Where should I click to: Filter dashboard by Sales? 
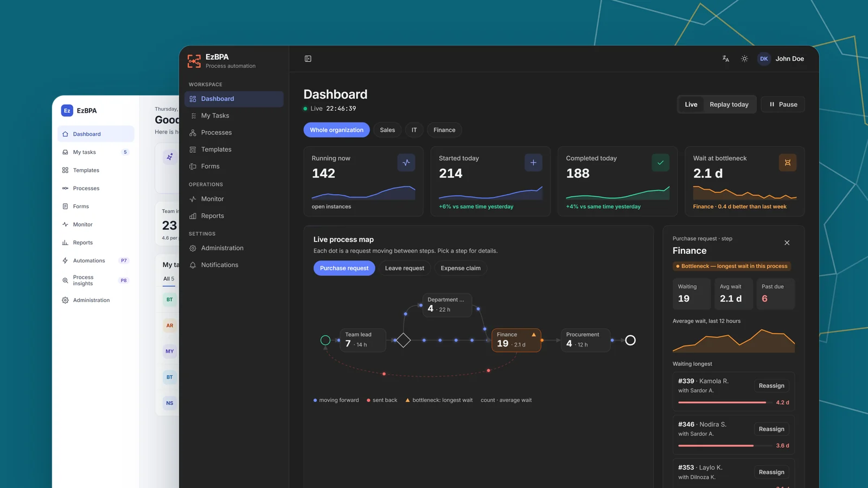tap(387, 130)
